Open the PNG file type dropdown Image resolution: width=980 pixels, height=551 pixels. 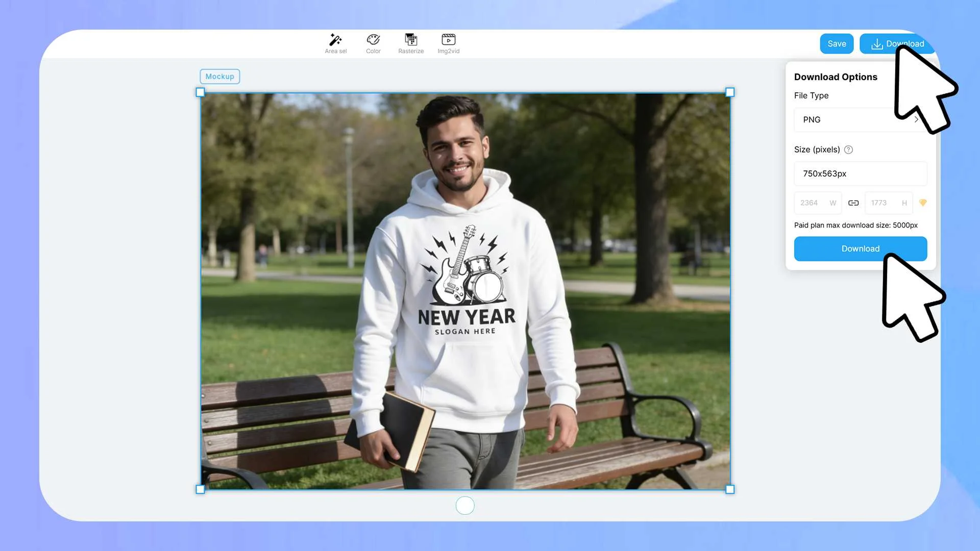(x=861, y=120)
